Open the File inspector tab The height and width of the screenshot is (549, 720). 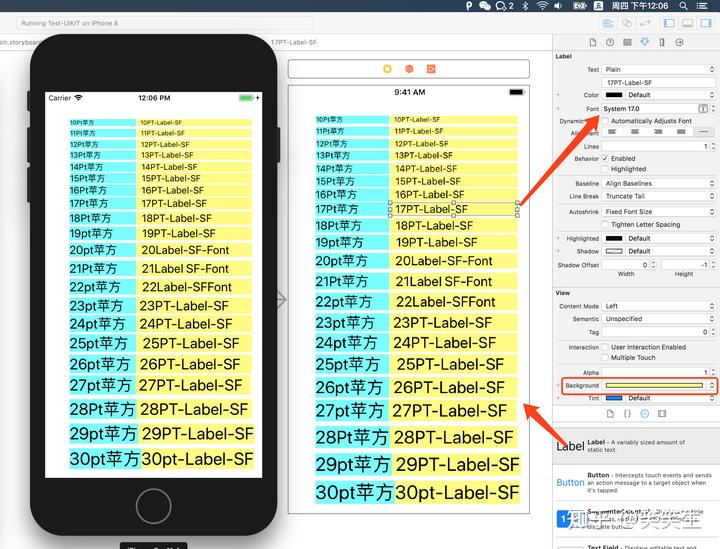pos(593,42)
